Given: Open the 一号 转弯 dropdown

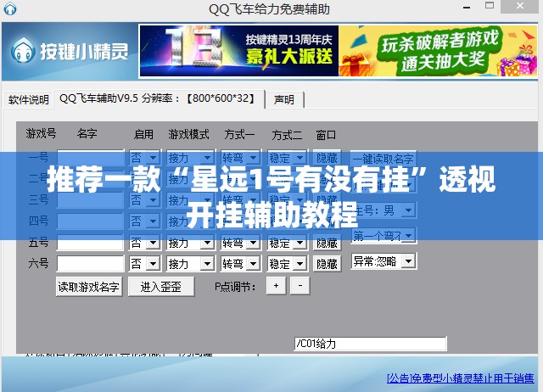Looking at the screenshot, I should click(241, 159).
